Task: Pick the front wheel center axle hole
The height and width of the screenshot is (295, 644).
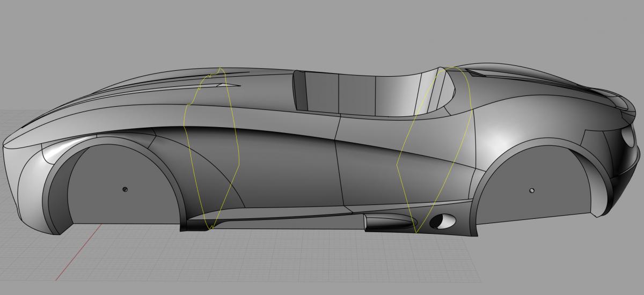Action: (x=125, y=189)
